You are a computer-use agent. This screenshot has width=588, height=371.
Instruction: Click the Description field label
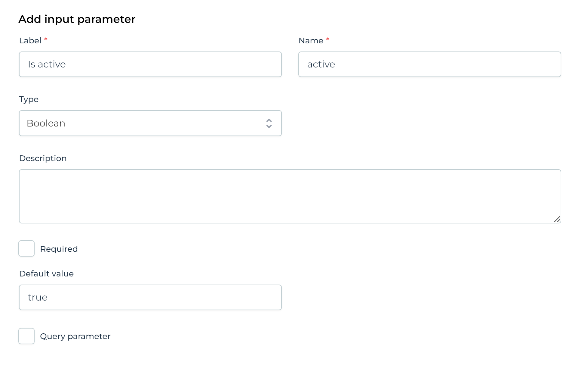click(x=43, y=158)
